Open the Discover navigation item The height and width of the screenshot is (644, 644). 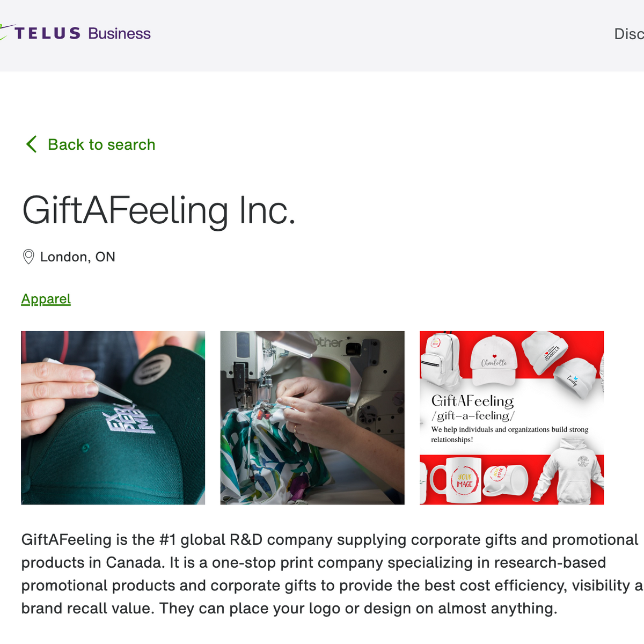click(x=630, y=33)
